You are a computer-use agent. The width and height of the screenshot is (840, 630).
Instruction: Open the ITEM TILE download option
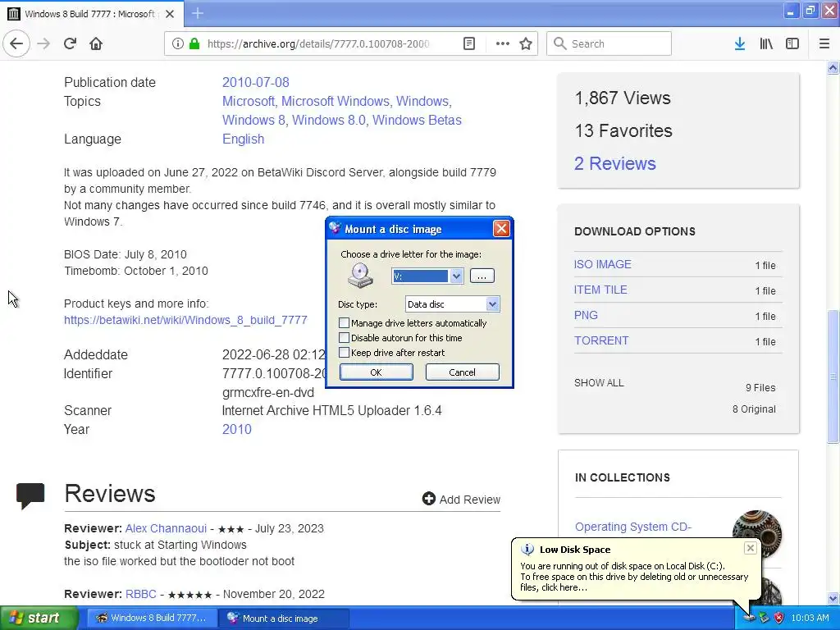(600, 290)
